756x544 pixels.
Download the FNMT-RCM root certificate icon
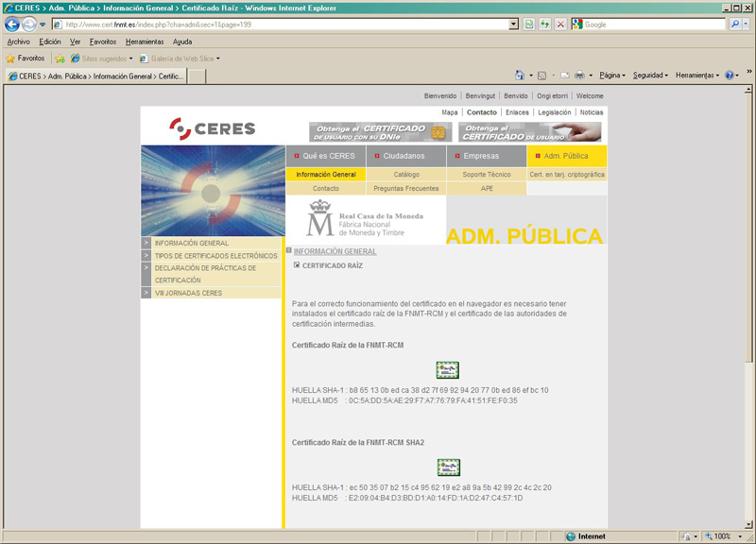tap(447, 370)
